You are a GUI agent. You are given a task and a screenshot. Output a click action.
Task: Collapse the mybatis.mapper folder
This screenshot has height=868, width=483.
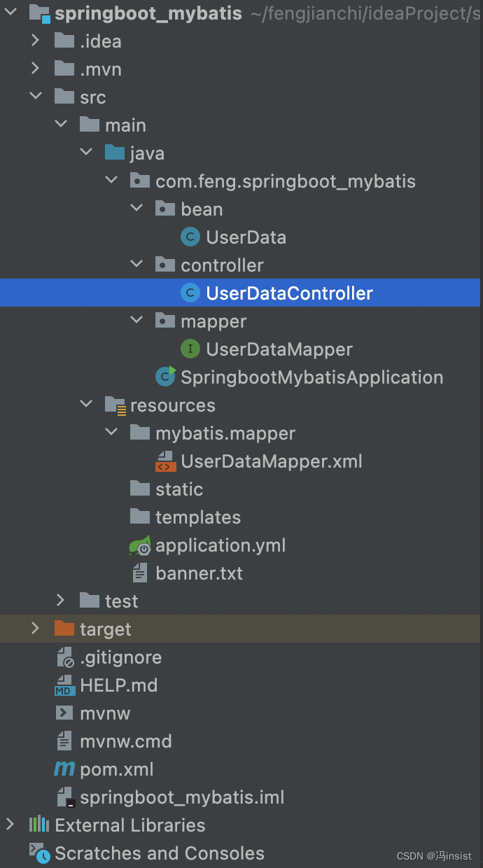click(111, 433)
